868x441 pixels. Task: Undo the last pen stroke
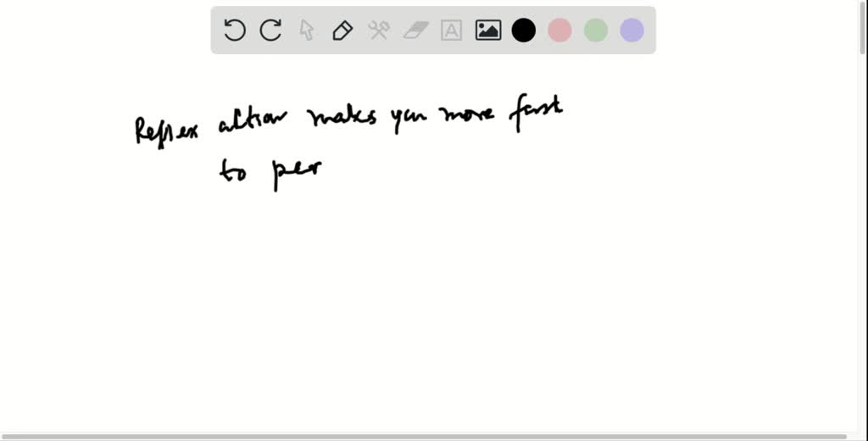point(235,31)
